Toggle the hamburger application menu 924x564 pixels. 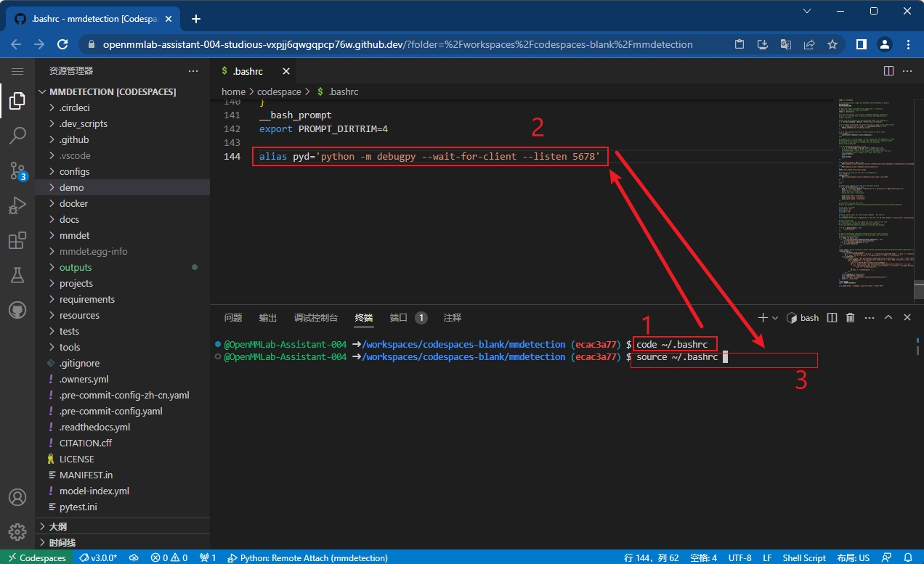click(17, 71)
